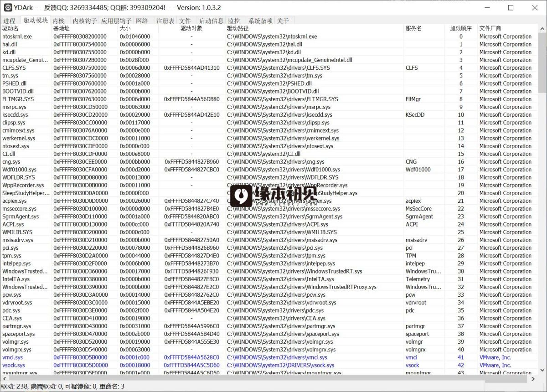Viewport: 547px width, 392px height.
Task: Select the FLTMGR.SYS driver name
Action: pyautogui.click(x=18, y=99)
